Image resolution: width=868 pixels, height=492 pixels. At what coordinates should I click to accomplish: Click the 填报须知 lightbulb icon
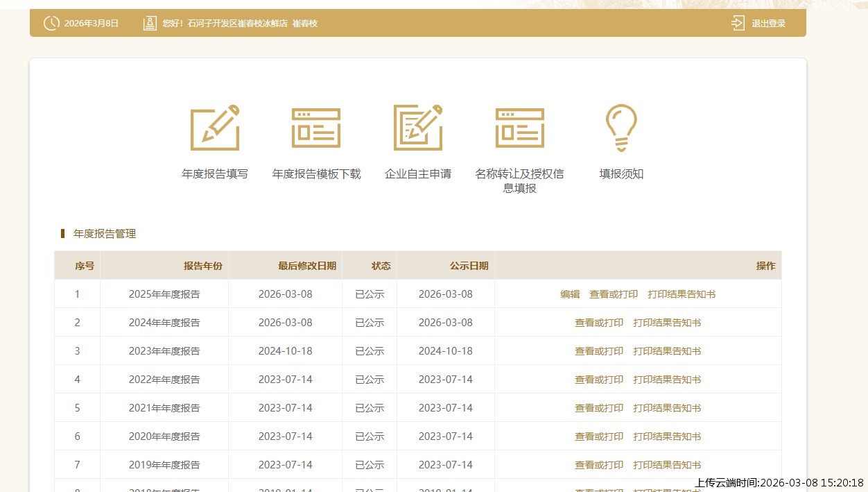pos(621,128)
